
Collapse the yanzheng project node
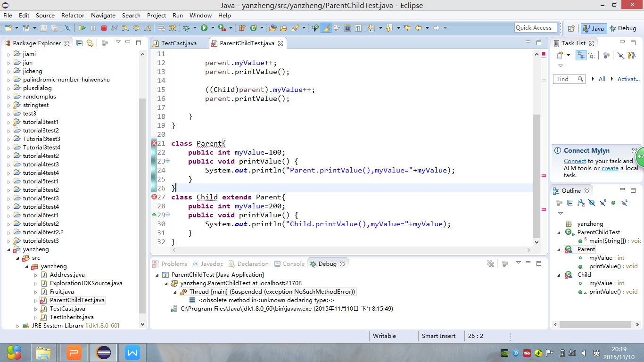[8, 249]
